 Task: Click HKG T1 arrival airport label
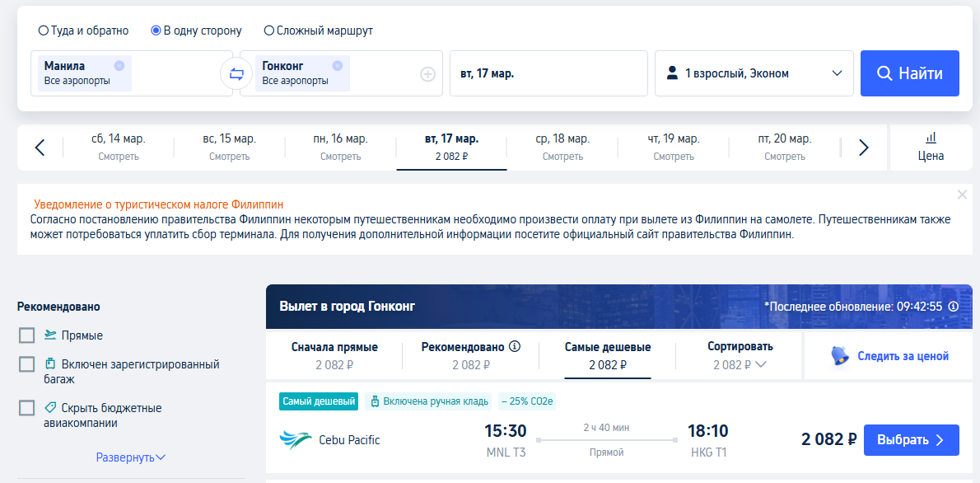[x=709, y=453]
